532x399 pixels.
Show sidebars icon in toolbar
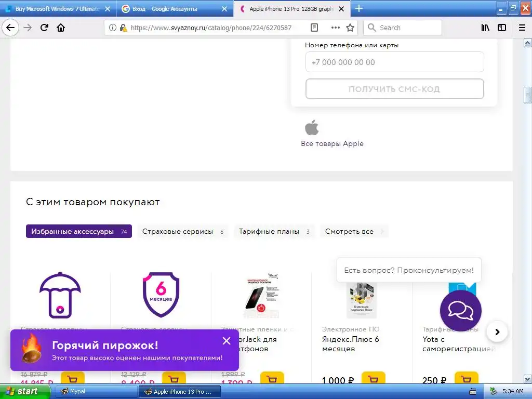tap(502, 28)
